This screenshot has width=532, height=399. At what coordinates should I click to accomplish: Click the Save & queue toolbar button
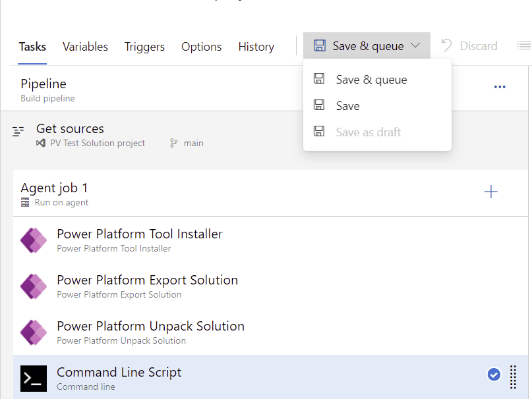coord(367,45)
